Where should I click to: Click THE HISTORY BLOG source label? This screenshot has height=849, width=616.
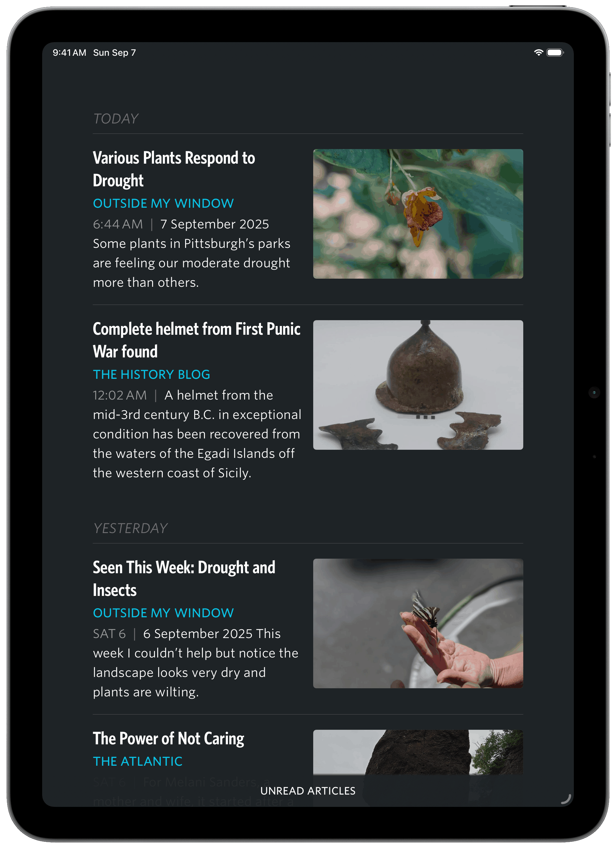point(151,374)
